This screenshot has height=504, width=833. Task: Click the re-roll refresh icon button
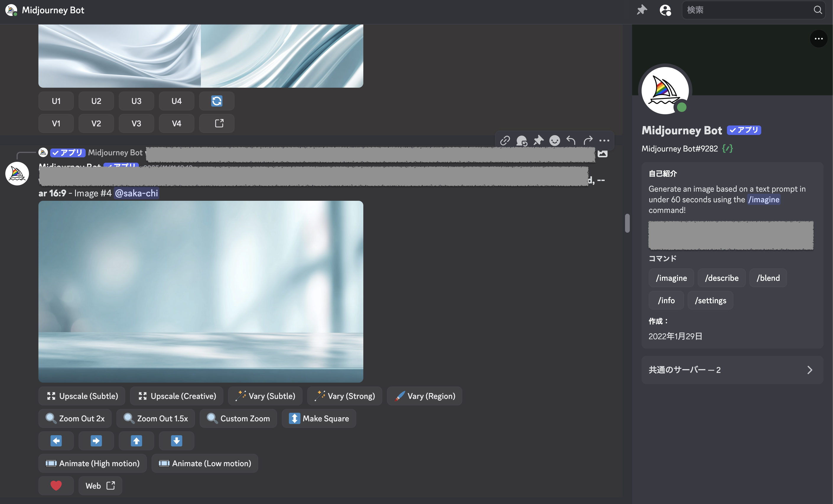tap(216, 101)
